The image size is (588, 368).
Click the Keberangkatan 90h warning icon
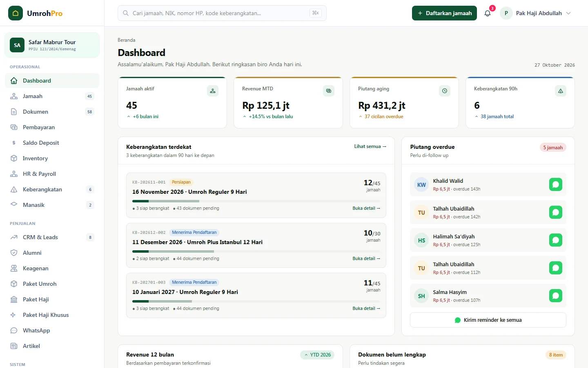[x=561, y=91]
